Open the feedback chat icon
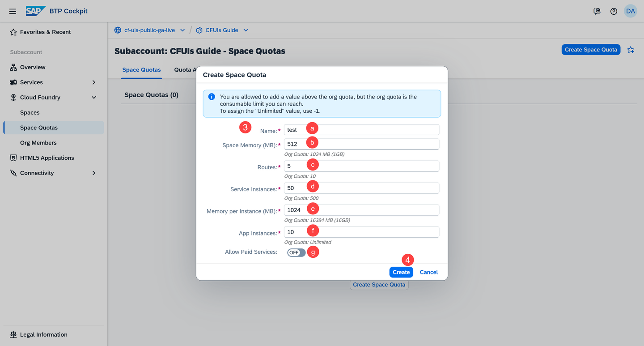Viewport: 644px width, 346px height. point(597,11)
